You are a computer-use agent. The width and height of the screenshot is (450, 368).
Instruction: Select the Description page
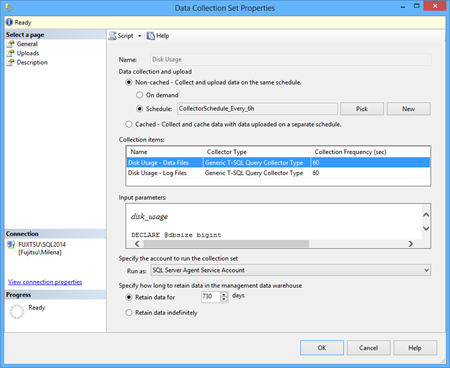32,62
